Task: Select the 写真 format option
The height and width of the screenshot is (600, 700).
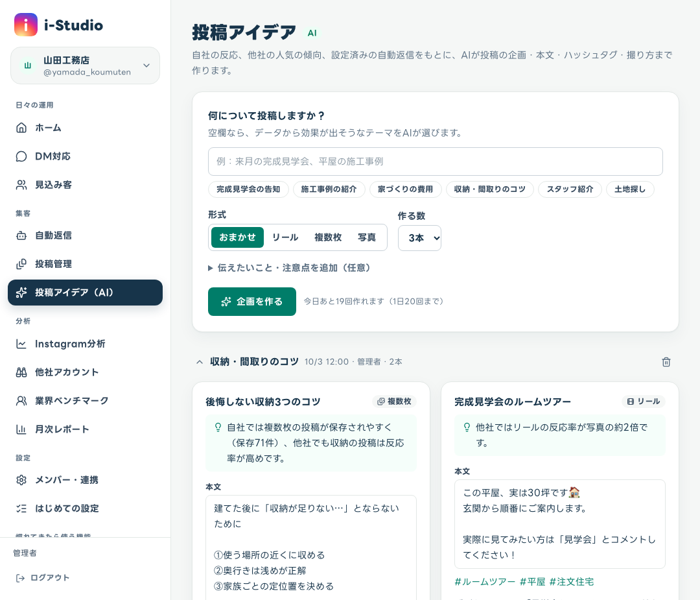Action: (x=367, y=237)
